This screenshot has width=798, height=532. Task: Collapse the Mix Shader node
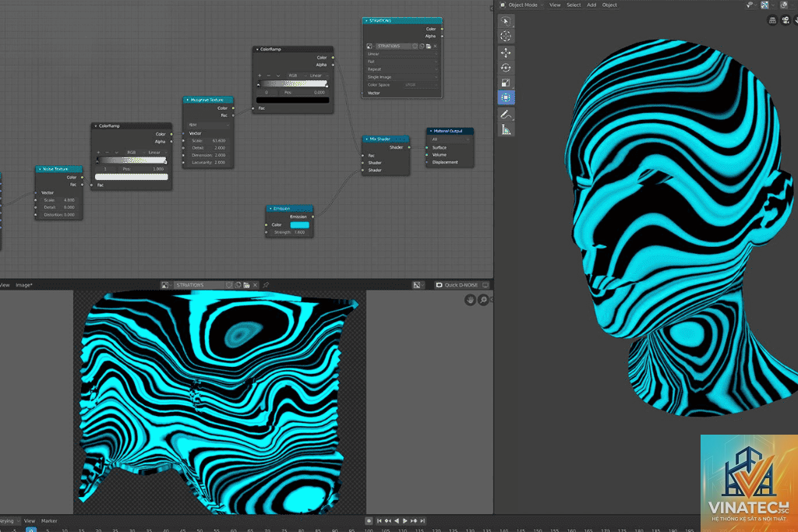[366, 139]
